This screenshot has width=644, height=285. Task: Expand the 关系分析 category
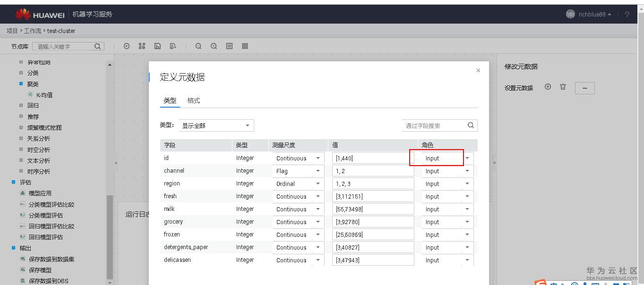click(21, 138)
